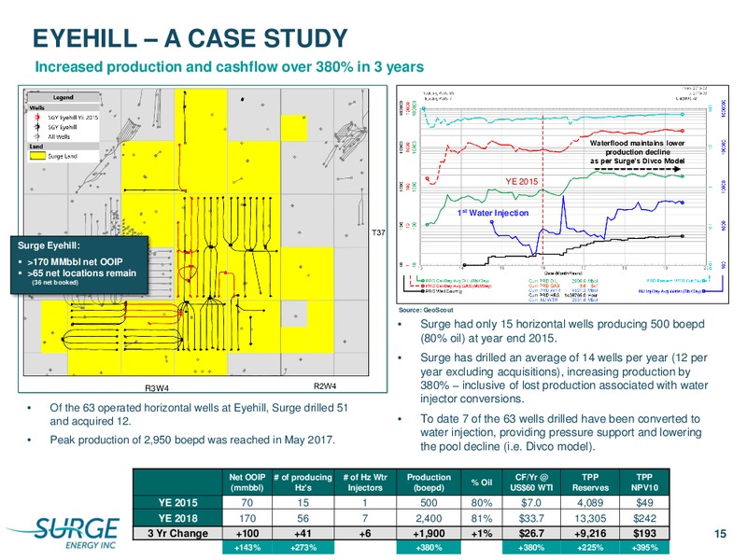Image resolution: width=747 pixels, height=560 pixels.
Task: Click the 'Production (boepd)' column header
Action: [429, 483]
